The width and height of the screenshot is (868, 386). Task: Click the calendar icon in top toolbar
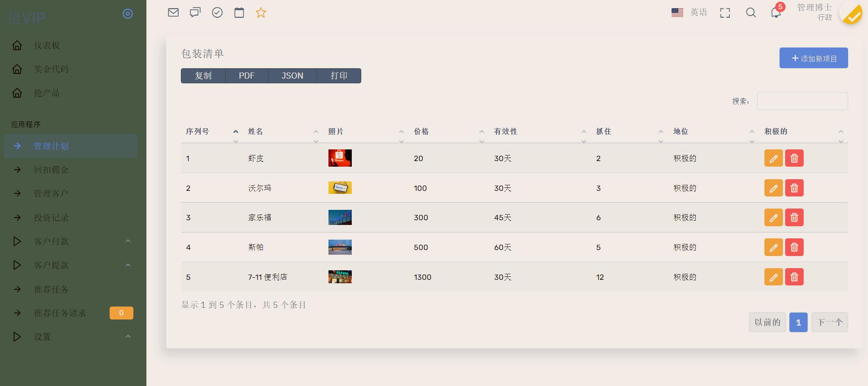[239, 13]
